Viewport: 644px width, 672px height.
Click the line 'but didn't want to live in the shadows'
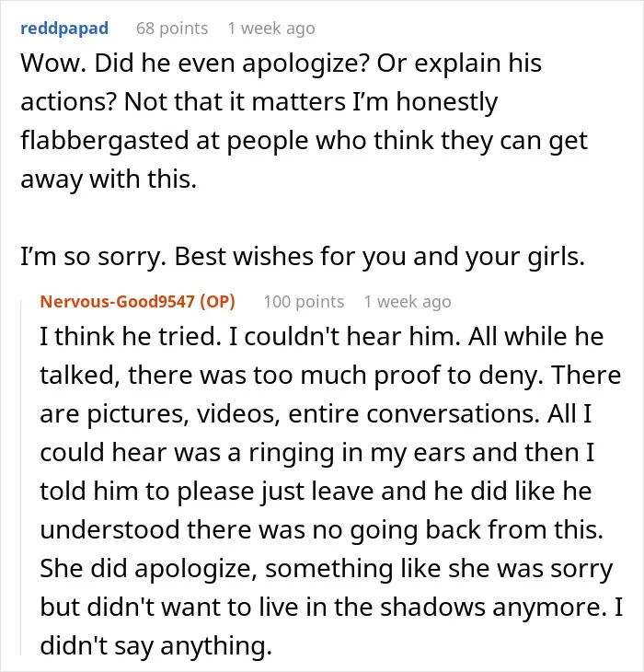coord(331,608)
